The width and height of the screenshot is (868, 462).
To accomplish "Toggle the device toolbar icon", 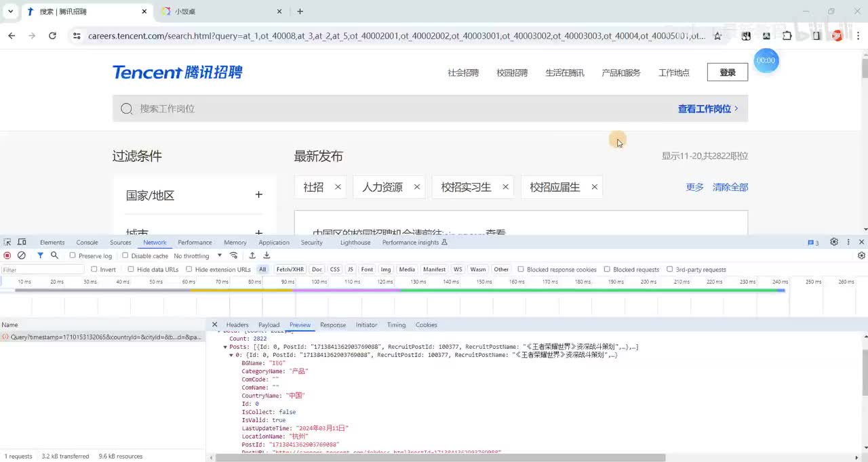I will point(22,242).
